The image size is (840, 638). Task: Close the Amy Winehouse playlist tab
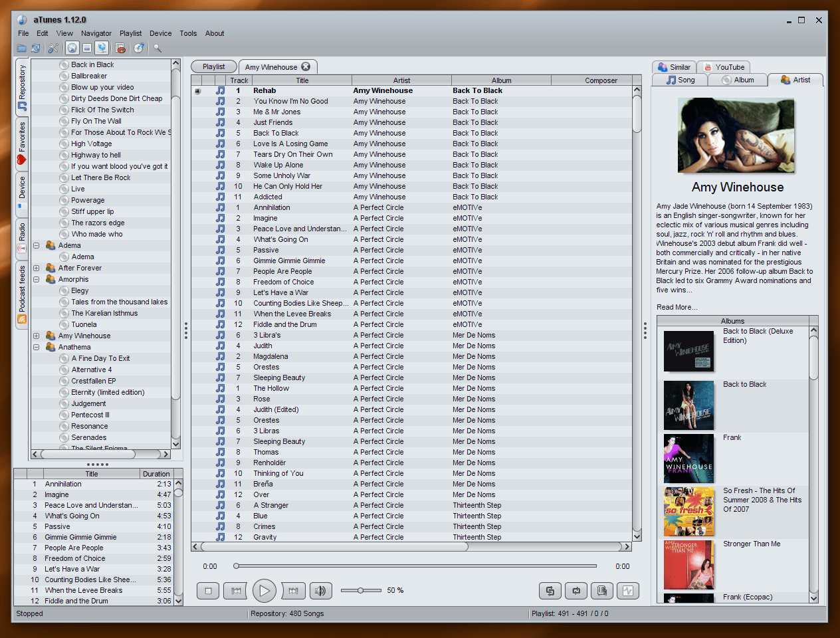coord(306,66)
